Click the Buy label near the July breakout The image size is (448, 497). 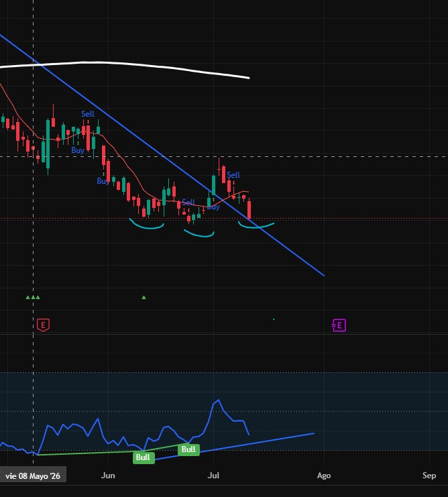[213, 207]
